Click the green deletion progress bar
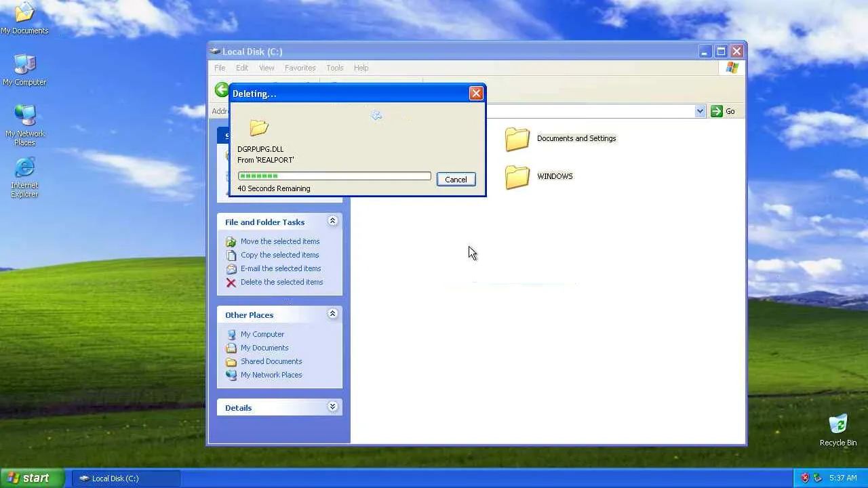The height and width of the screenshot is (488, 868). (x=334, y=176)
